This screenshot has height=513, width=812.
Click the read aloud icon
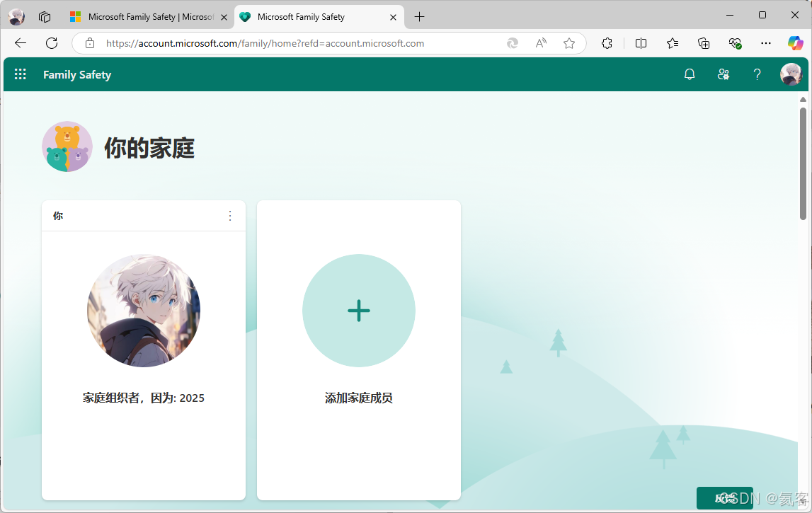click(541, 43)
